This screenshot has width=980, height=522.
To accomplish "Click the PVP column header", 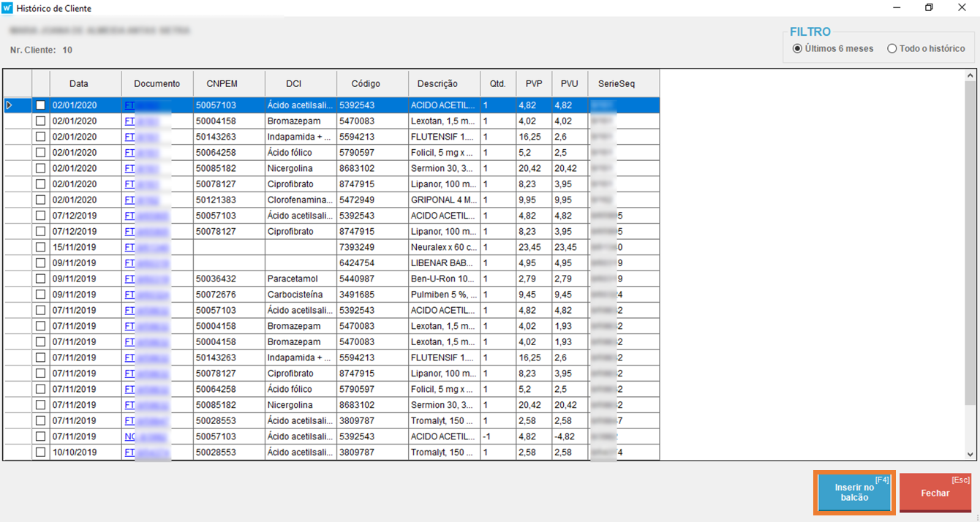I will tap(534, 83).
